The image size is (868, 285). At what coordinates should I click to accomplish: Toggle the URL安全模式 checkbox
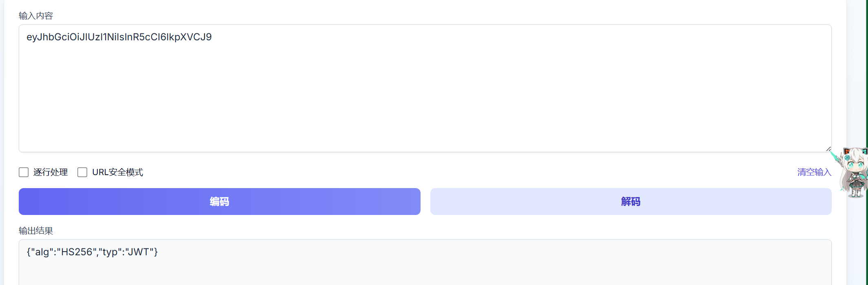[82, 172]
